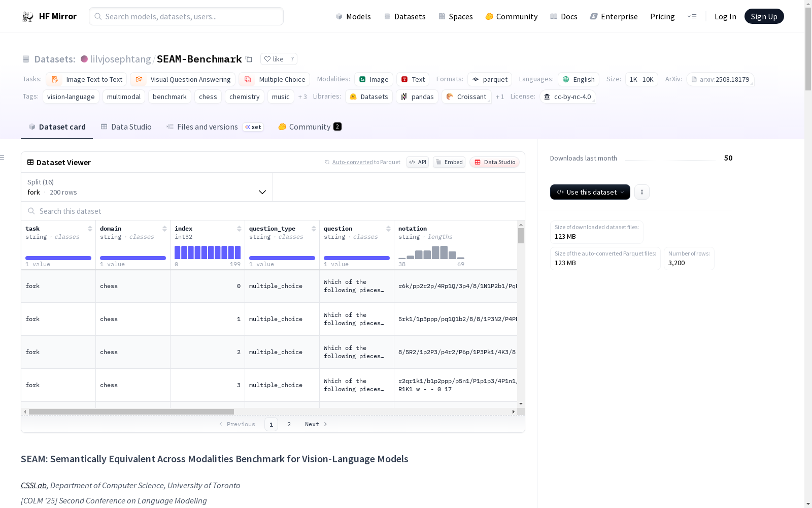
Task: Open the Croissant library tag
Action: coord(466,97)
